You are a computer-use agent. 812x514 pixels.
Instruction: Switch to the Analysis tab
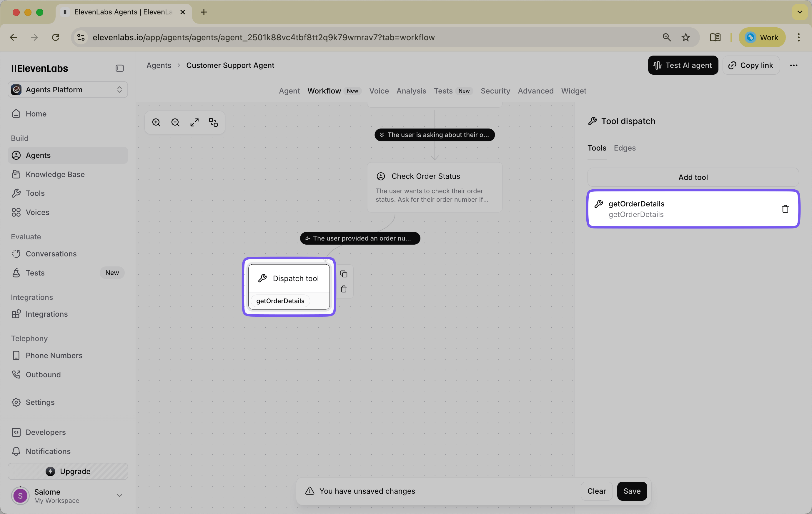pyautogui.click(x=411, y=91)
